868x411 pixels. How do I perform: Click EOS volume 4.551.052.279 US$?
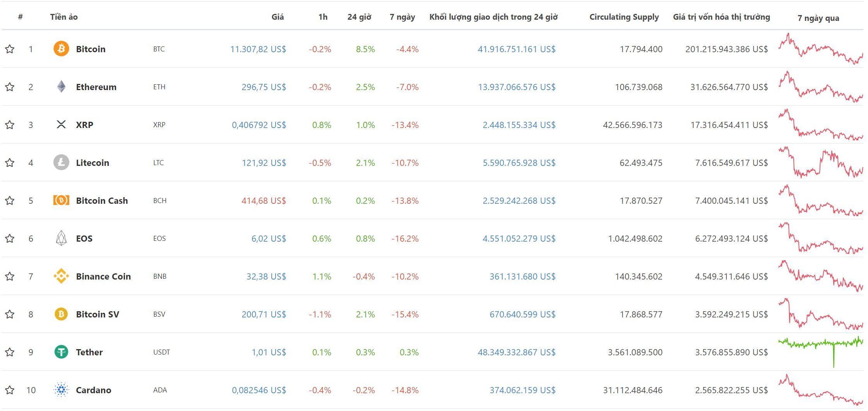tap(519, 239)
